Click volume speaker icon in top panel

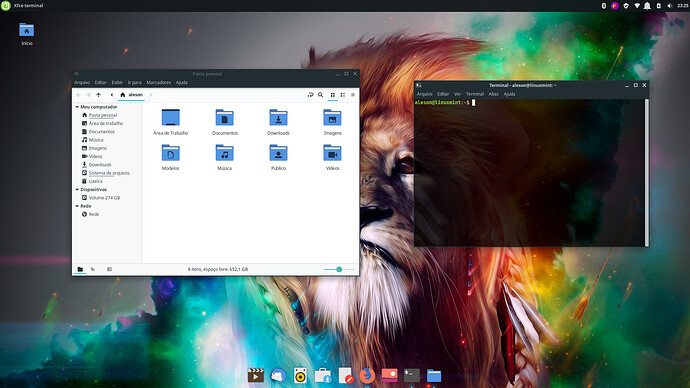[x=669, y=6]
